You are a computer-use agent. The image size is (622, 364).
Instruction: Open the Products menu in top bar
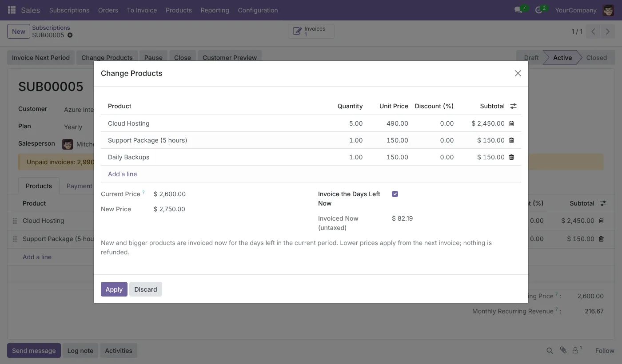(x=179, y=10)
